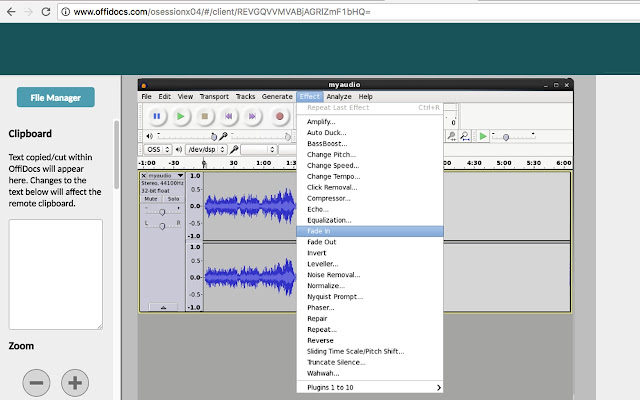Click the Pause transport button

pos(157,116)
